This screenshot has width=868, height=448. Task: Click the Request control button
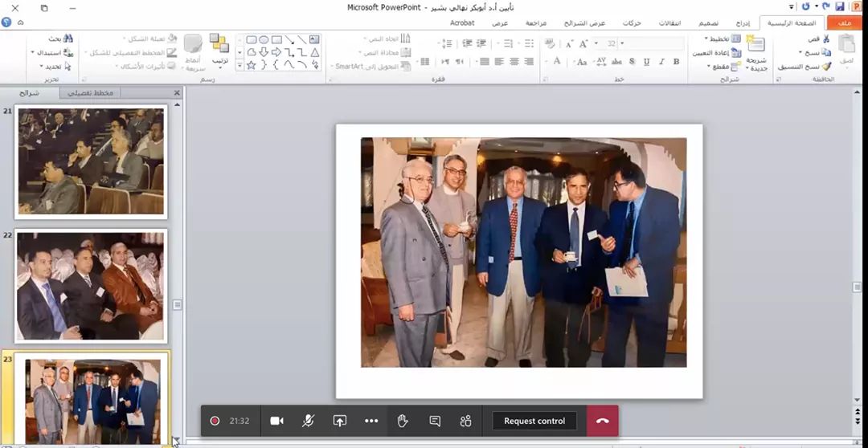point(534,421)
